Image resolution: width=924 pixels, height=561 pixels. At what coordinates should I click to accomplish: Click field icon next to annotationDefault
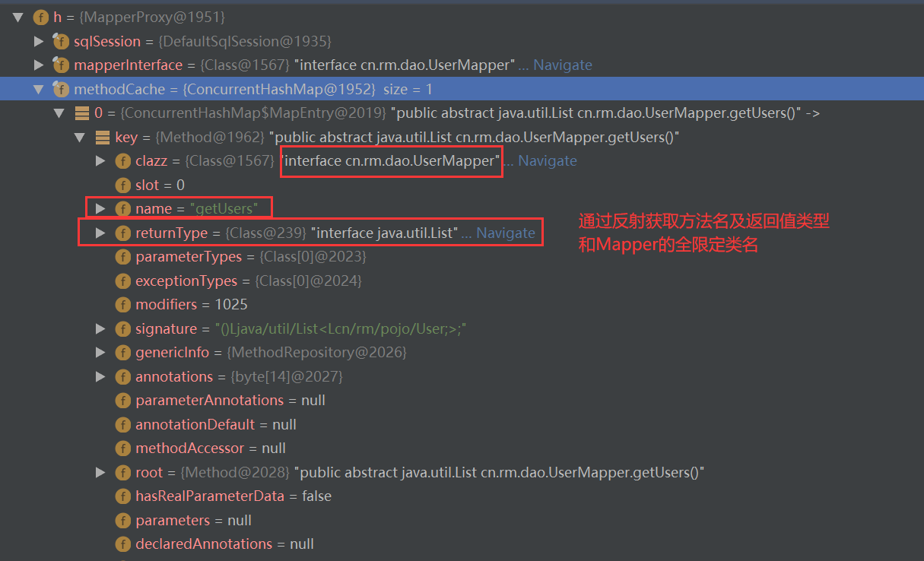(122, 424)
